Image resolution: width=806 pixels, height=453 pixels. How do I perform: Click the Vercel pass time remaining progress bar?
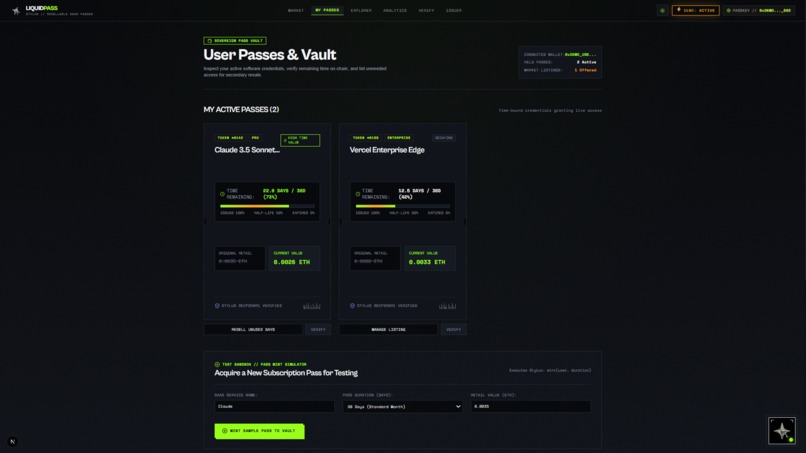coord(402,206)
